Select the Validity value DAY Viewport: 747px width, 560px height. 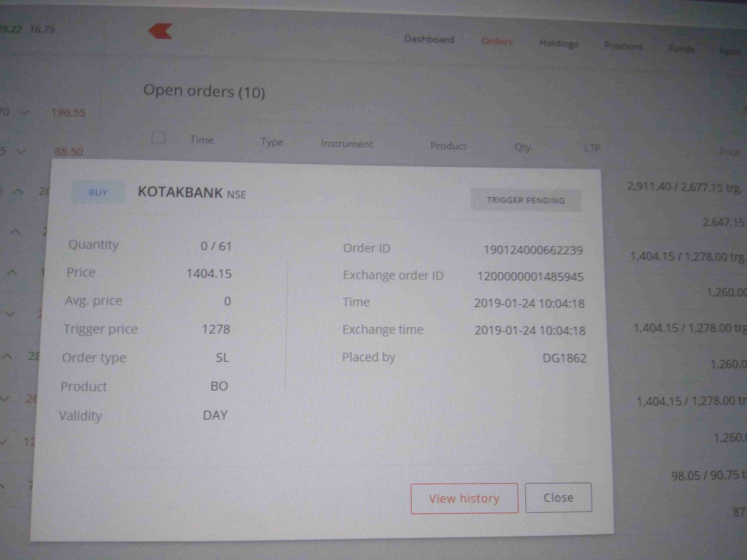point(215,415)
